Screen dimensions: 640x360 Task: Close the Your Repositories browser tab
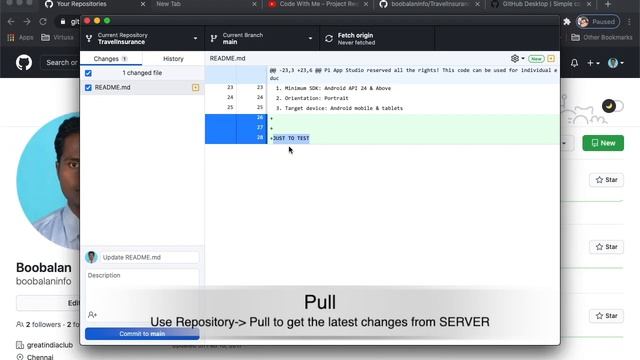tap(143, 4)
